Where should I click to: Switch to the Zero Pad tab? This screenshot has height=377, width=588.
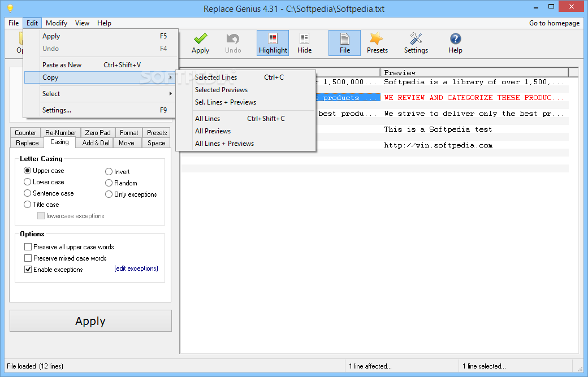[x=97, y=133]
